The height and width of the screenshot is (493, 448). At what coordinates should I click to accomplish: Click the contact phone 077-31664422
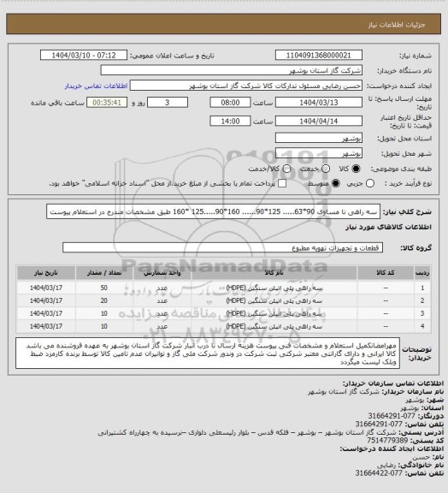click(379, 472)
